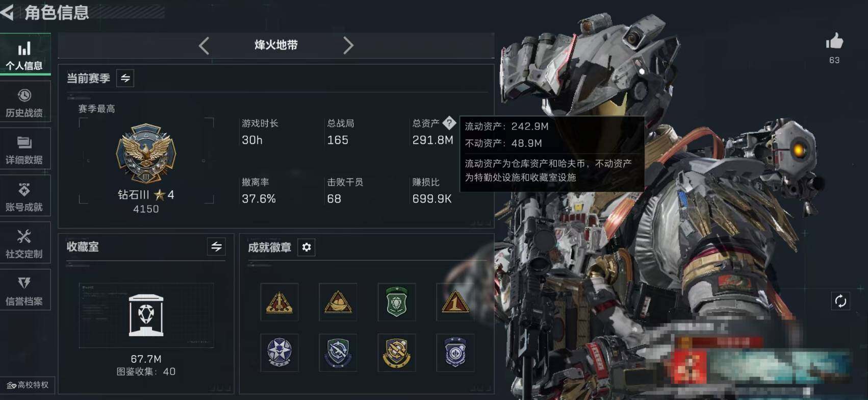Screen dimensions: 868x400
Task: Select the red triangle number 1 badge
Action: click(x=455, y=302)
